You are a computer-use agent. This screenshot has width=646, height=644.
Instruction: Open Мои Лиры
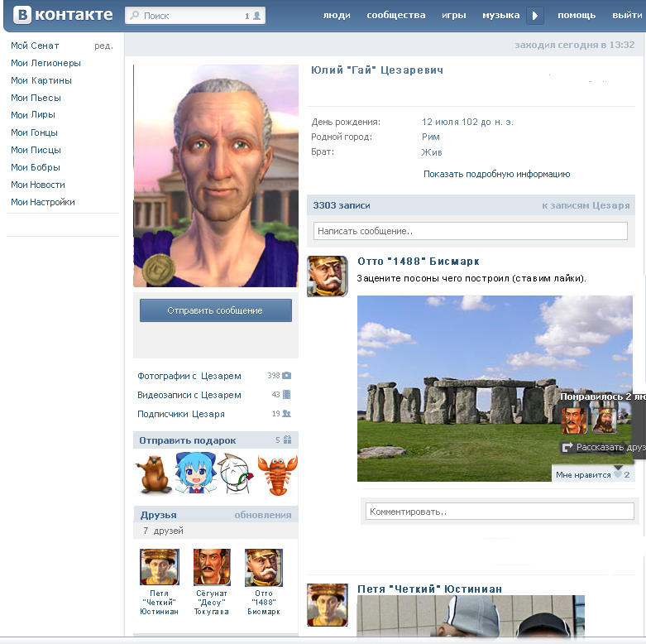(x=33, y=115)
